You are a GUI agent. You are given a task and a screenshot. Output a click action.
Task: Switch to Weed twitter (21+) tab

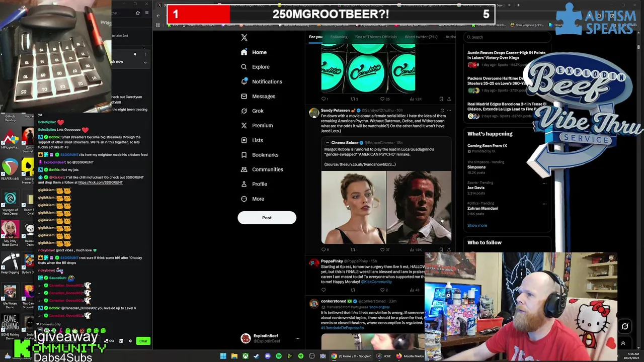pyautogui.click(x=421, y=37)
